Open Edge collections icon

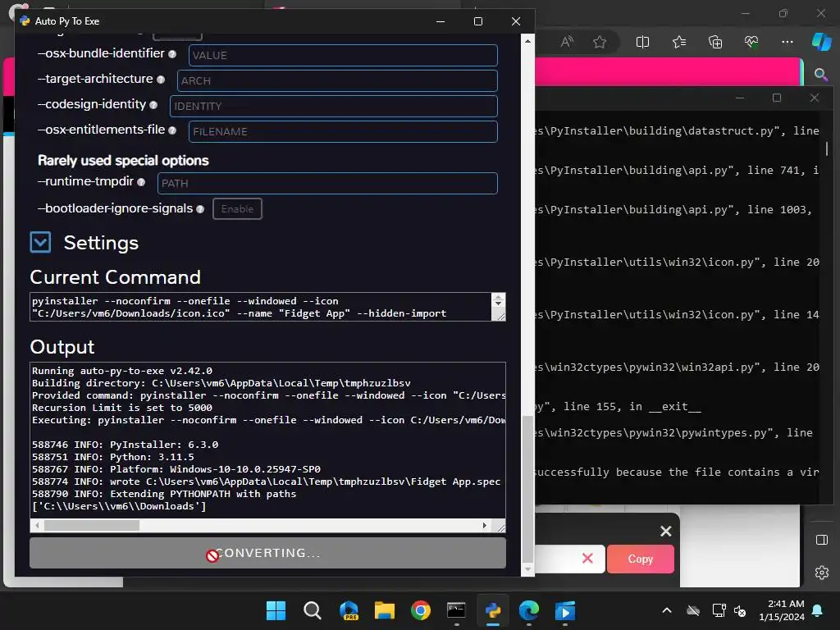click(715, 42)
